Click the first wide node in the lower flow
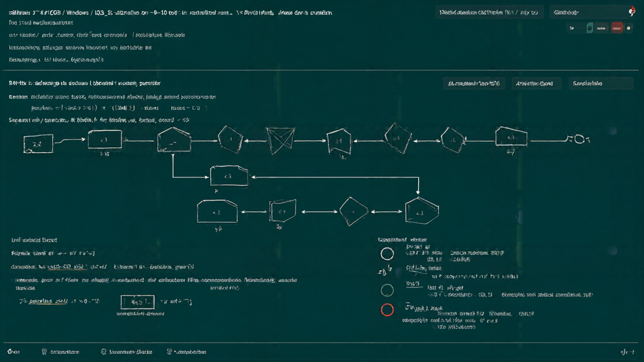 point(217,211)
